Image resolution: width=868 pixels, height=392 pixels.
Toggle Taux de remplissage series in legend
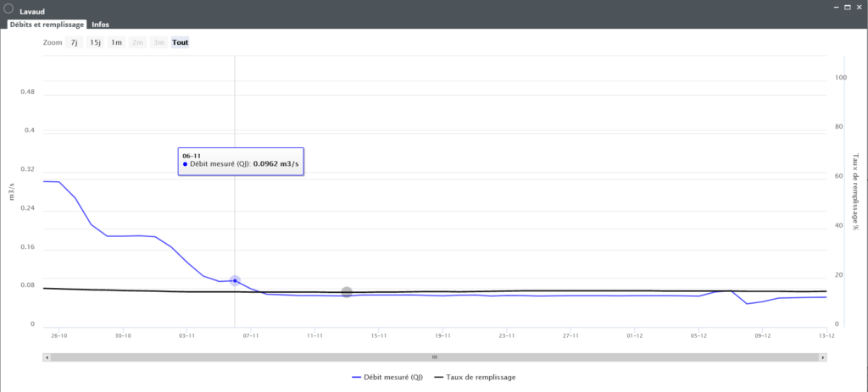[475, 378]
